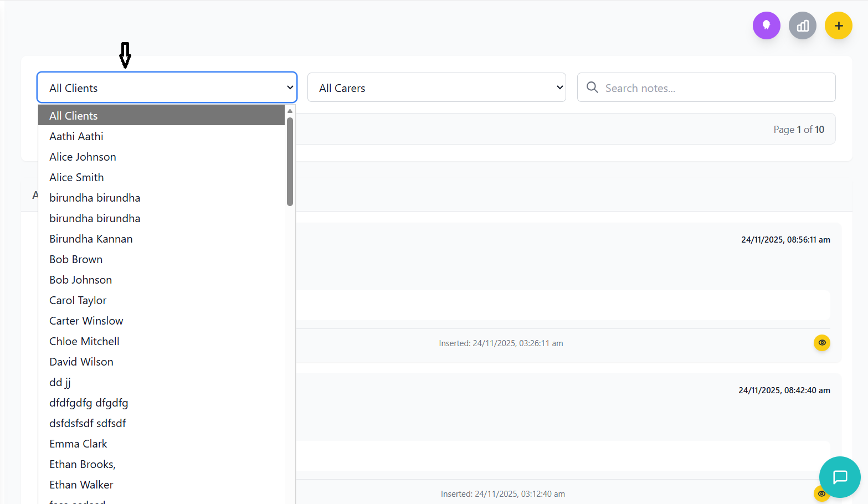Screen dimensions: 868x504
Task: Click the yellow plus add button
Action: point(838,25)
